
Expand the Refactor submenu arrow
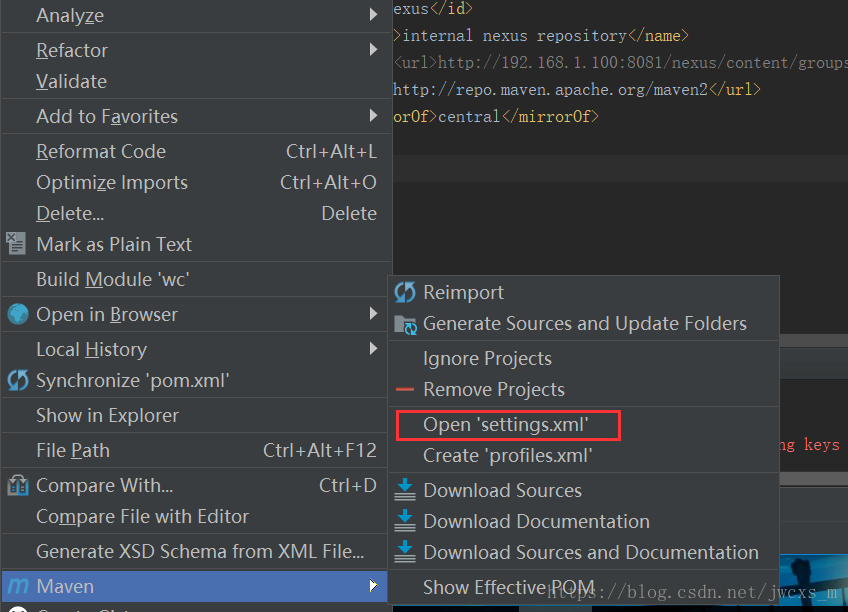[x=373, y=49]
